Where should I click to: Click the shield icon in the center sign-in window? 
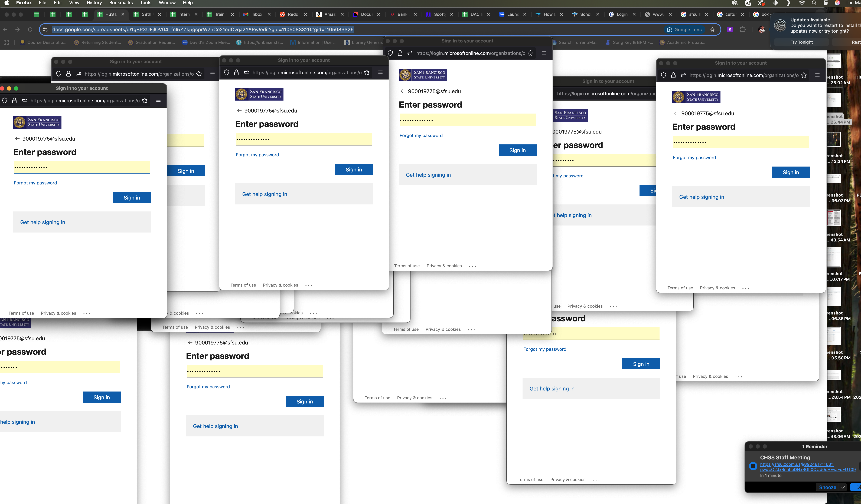(x=227, y=72)
